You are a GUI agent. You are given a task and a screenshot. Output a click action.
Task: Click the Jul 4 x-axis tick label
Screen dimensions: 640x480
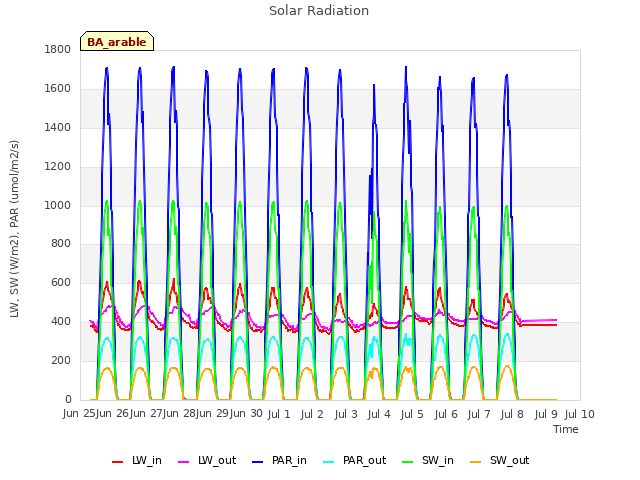[x=379, y=414]
